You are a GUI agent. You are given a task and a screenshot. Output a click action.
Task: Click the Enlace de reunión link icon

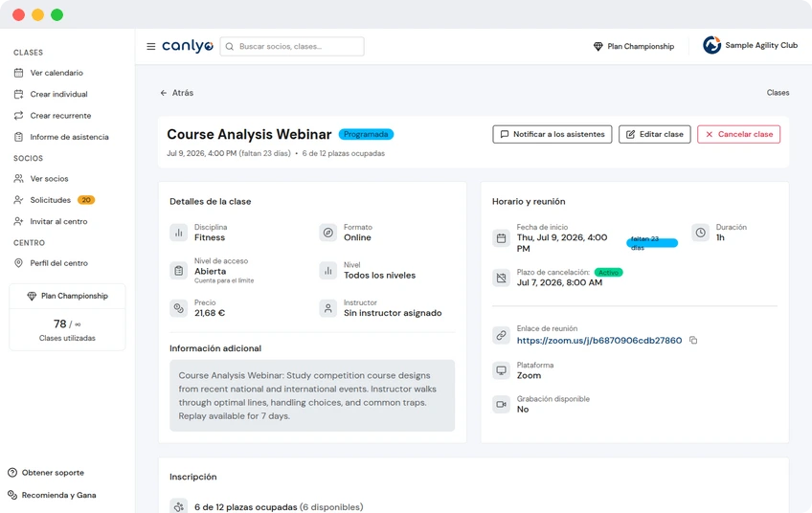501,335
